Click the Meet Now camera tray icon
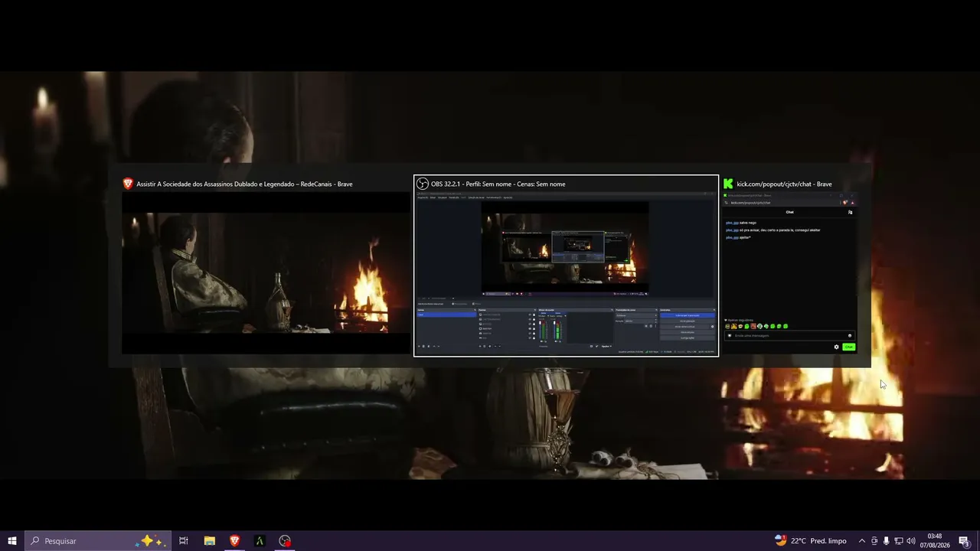 pos(874,541)
